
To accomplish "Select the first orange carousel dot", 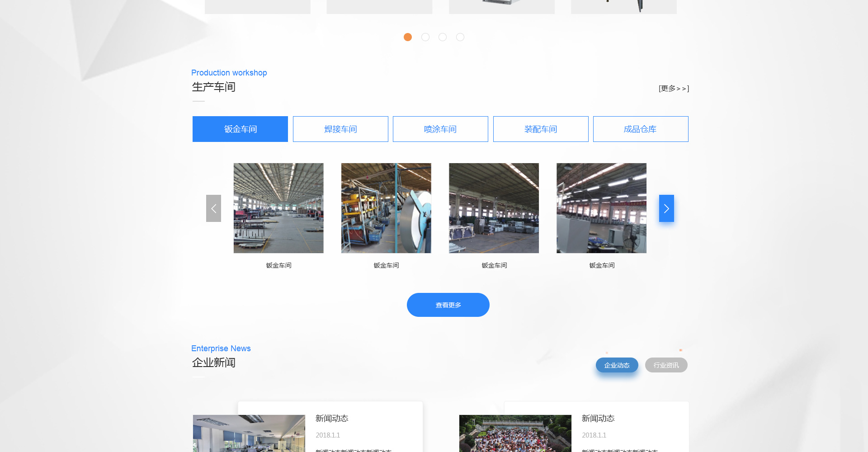I will [x=408, y=37].
